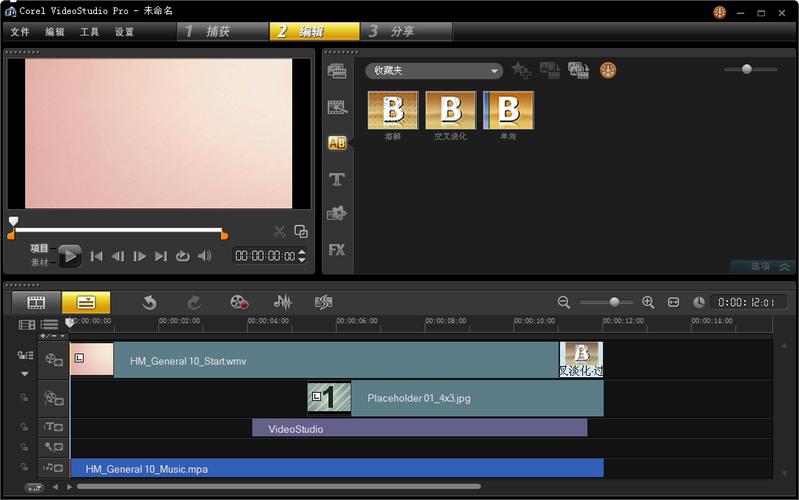799x500 pixels.
Task: Switch to the 分享 step tab
Action: pos(402,32)
